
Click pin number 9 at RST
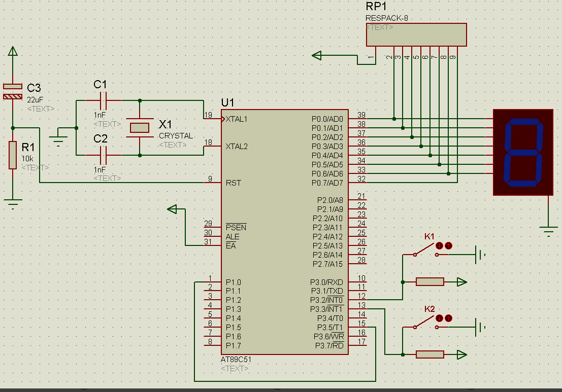[210, 179]
